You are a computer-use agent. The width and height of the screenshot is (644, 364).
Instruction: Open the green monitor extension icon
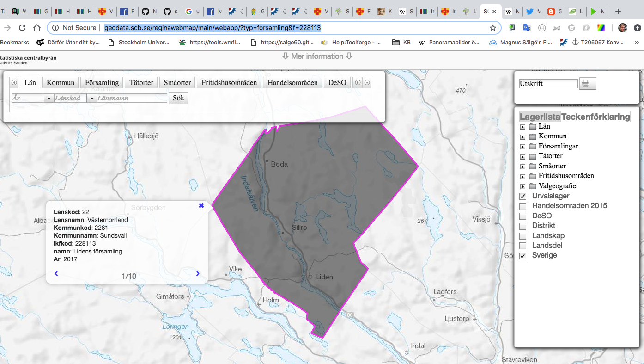(512, 28)
